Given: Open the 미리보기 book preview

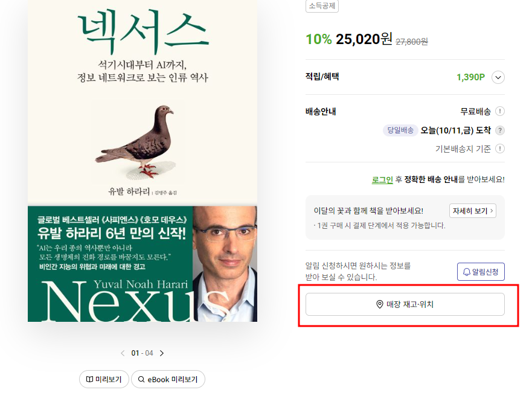Looking at the screenshot, I should (103, 379).
